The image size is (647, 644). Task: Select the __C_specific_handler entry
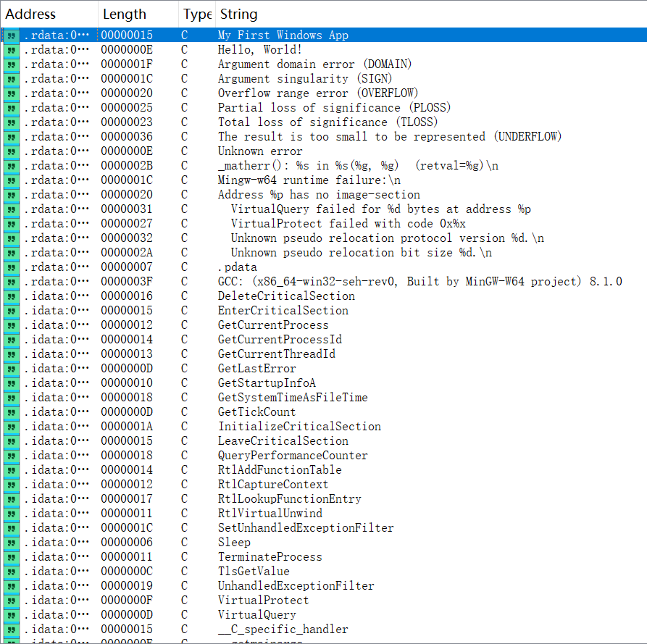pyautogui.click(x=283, y=630)
